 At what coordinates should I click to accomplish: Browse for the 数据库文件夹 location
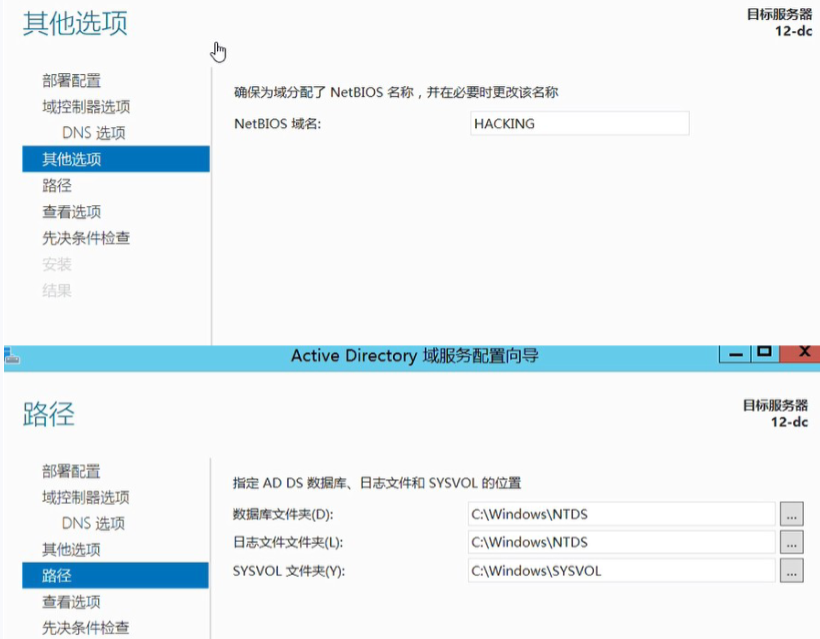(791, 514)
